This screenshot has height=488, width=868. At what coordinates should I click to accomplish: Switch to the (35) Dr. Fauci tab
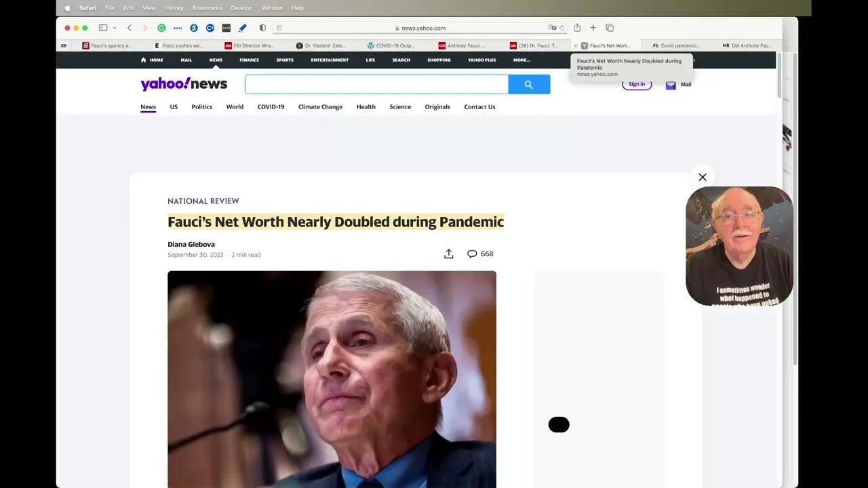[534, 45]
